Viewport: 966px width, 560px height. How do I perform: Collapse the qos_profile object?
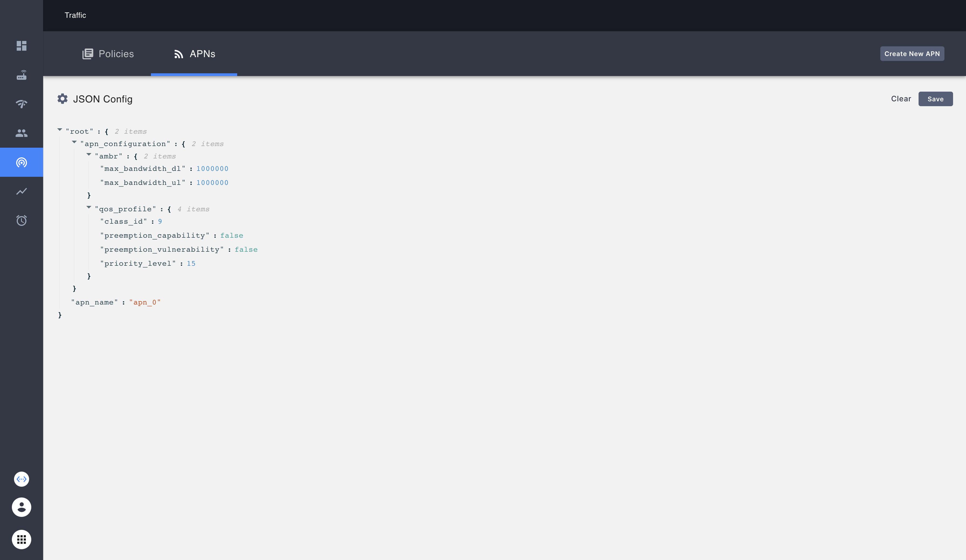click(89, 207)
